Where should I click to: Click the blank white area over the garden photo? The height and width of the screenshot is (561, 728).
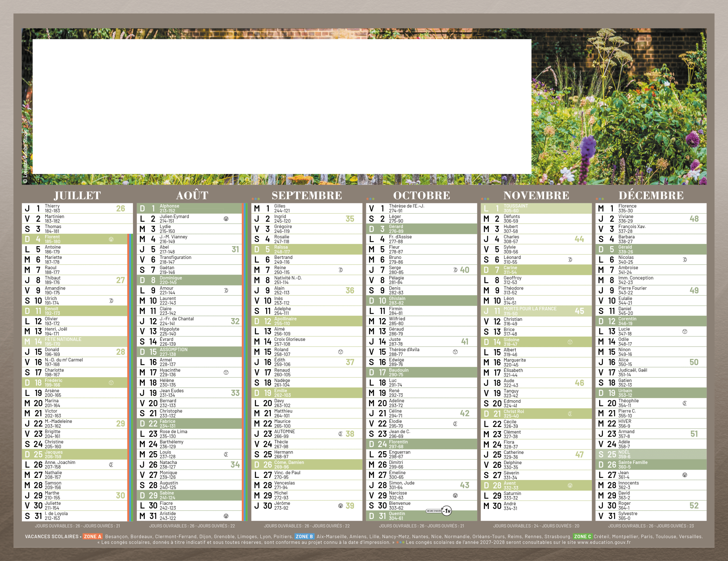point(282,107)
